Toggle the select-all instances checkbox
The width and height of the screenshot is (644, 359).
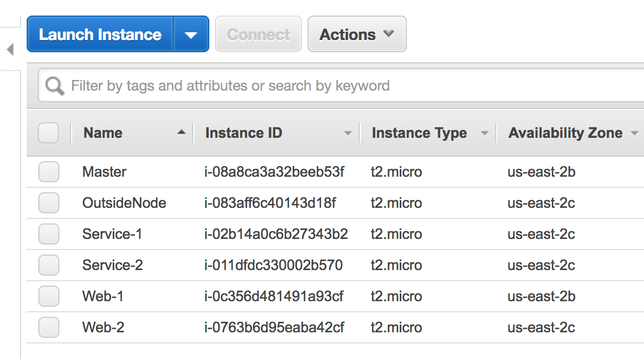pyautogui.click(x=48, y=133)
